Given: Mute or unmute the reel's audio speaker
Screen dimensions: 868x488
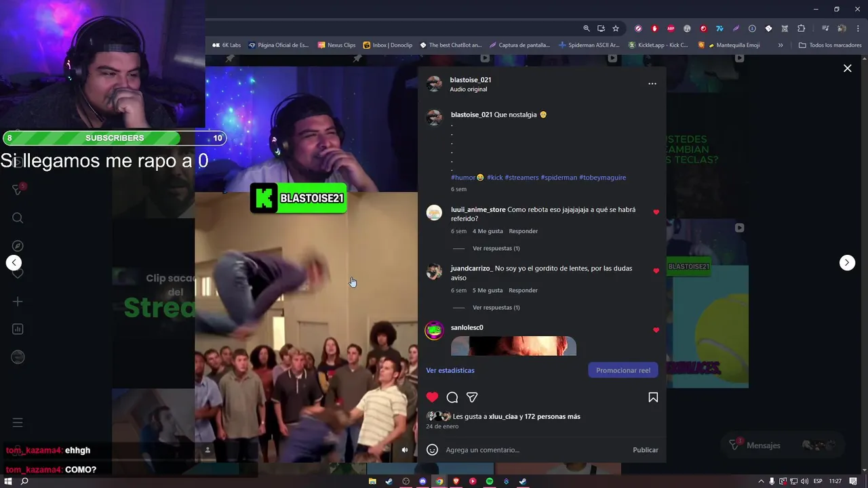Looking at the screenshot, I should click(405, 449).
